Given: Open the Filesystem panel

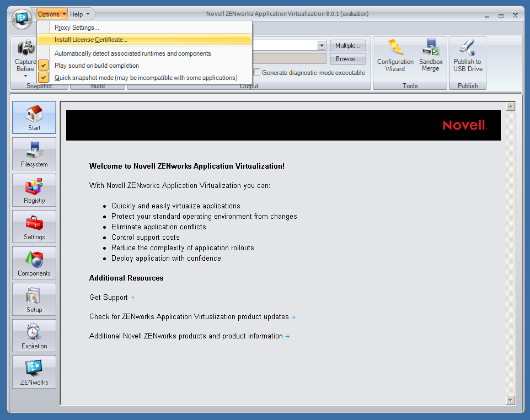Looking at the screenshot, I should click(34, 154).
